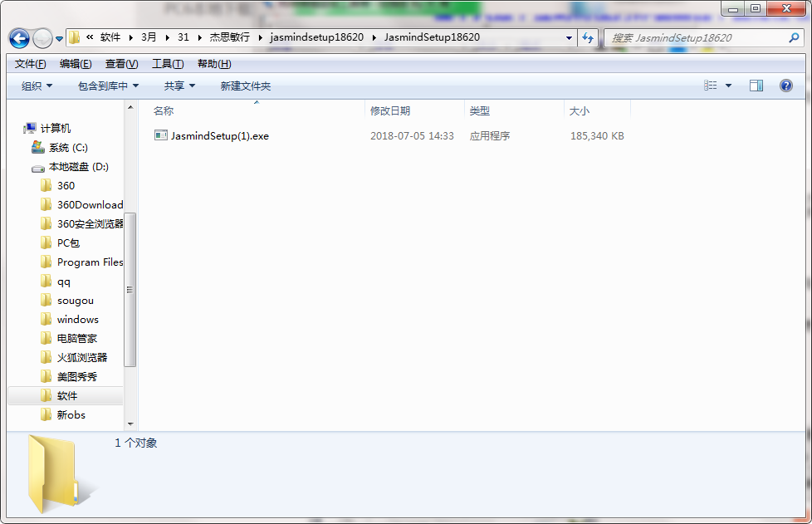812x524 pixels.
Task: Select the JasmindSetup(1).exe file icon
Action: pos(161,135)
